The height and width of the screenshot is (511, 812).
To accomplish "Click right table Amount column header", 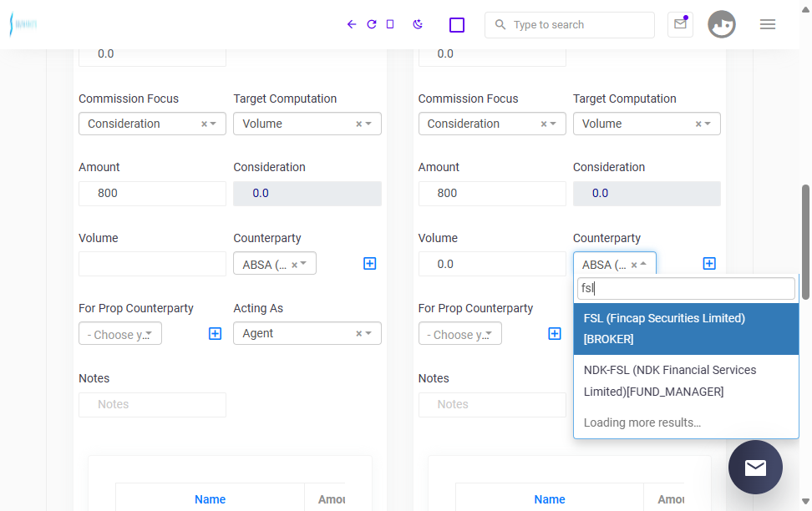I will click(671, 499).
